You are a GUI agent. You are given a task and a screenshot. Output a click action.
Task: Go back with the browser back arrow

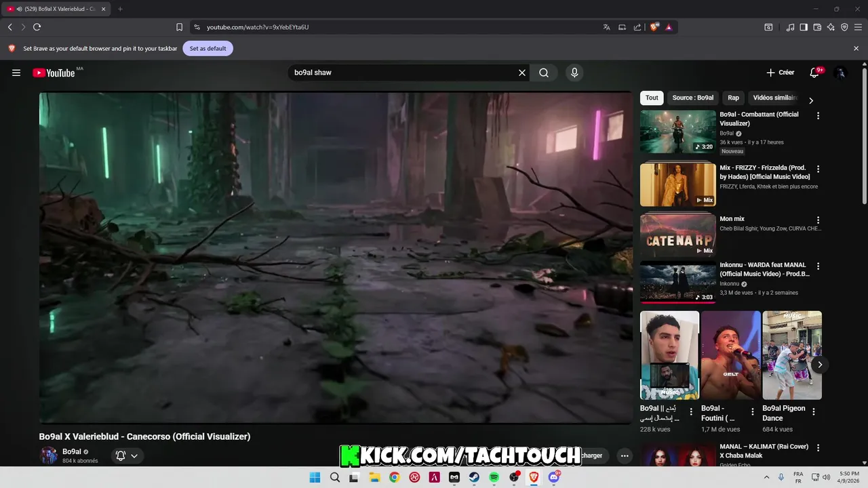click(9, 27)
